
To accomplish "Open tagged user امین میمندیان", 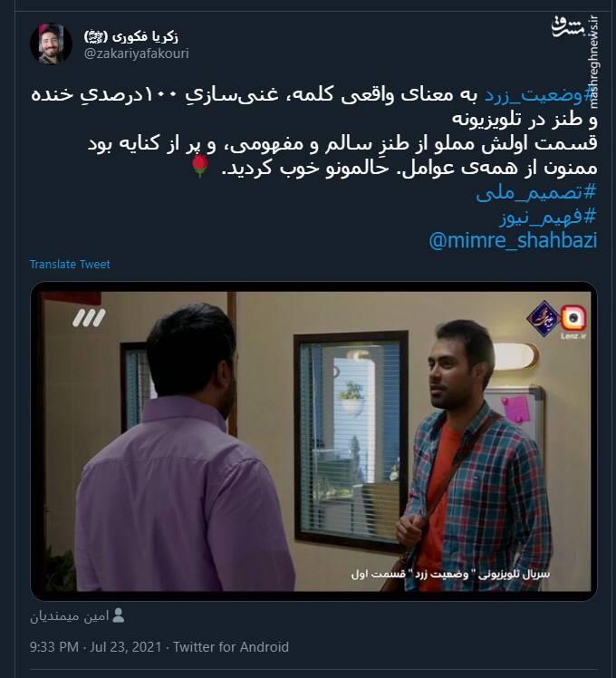I will 69,616.
